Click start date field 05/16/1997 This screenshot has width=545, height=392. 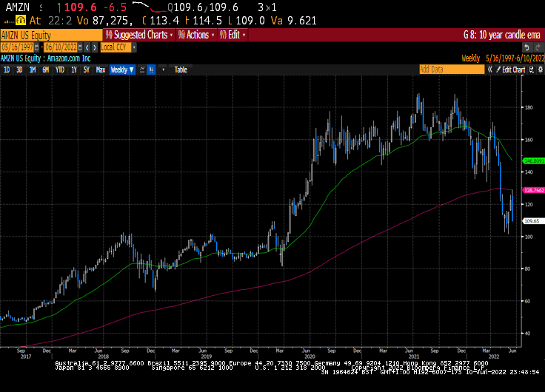tap(17, 47)
